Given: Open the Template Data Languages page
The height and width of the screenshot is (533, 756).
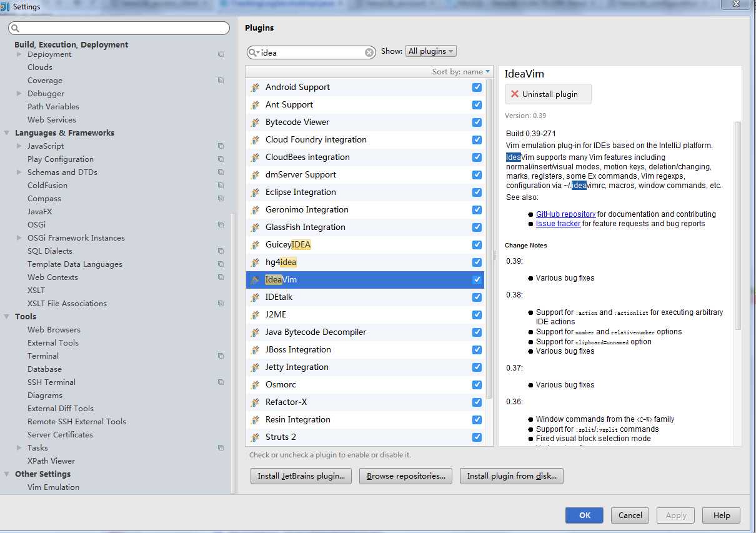Looking at the screenshot, I should click(75, 264).
